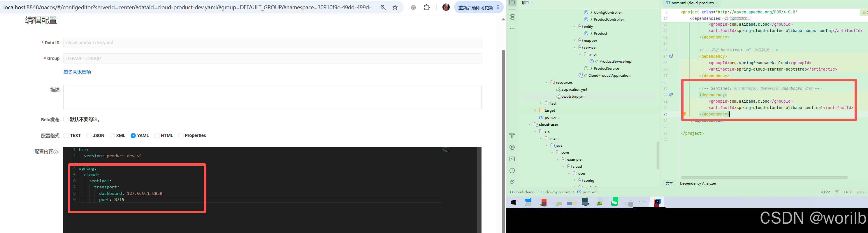The image size is (868, 233).
Task: Tick the Beta发布 checkbox
Action: click(66, 119)
